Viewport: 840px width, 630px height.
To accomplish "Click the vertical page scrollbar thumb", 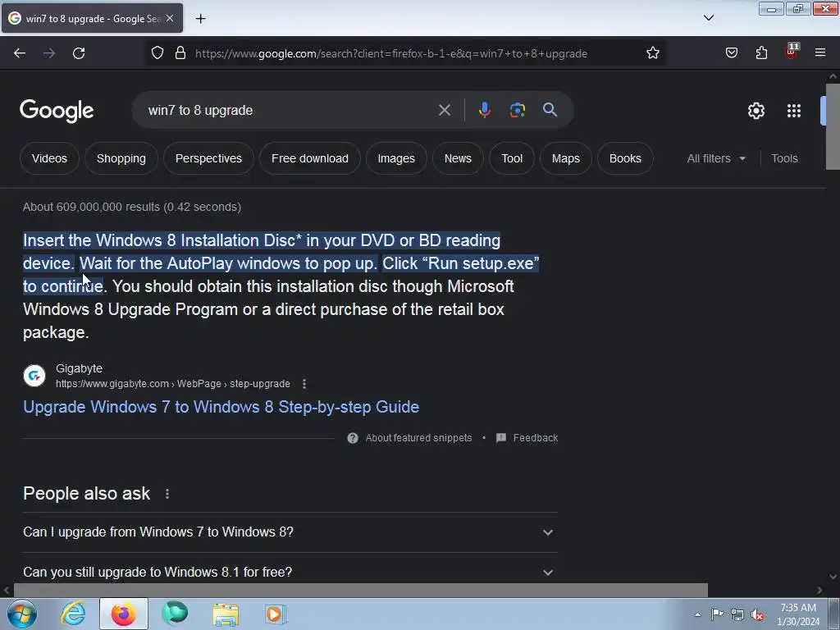I will click(833, 126).
